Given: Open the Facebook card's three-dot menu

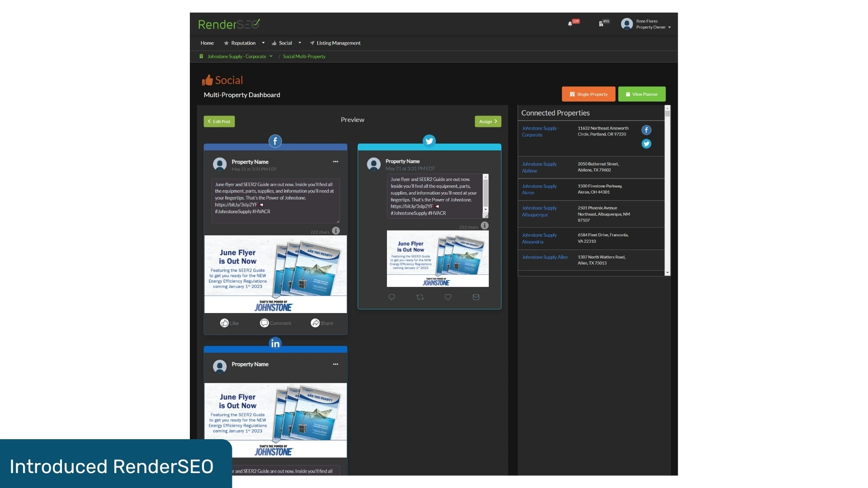Looking at the screenshot, I should coord(335,162).
